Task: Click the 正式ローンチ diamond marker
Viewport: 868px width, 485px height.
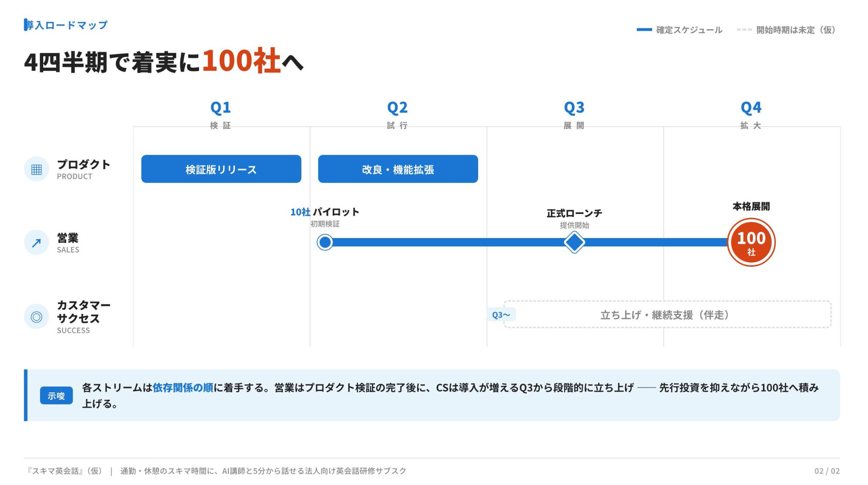Action: pyautogui.click(x=574, y=242)
